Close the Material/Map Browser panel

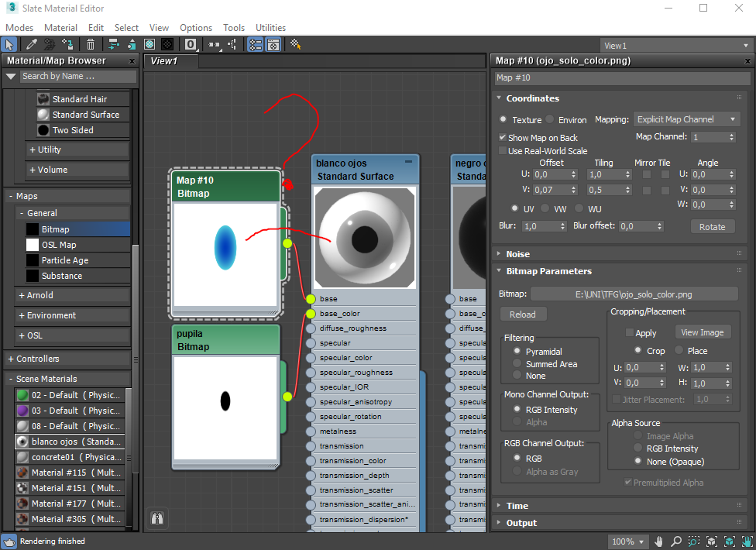pos(132,61)
